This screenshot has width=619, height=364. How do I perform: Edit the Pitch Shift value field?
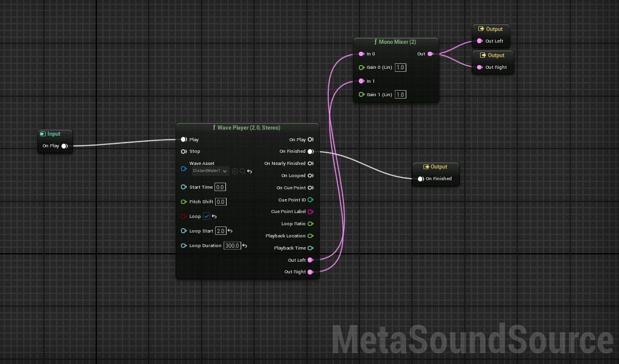tap(220, 201)
